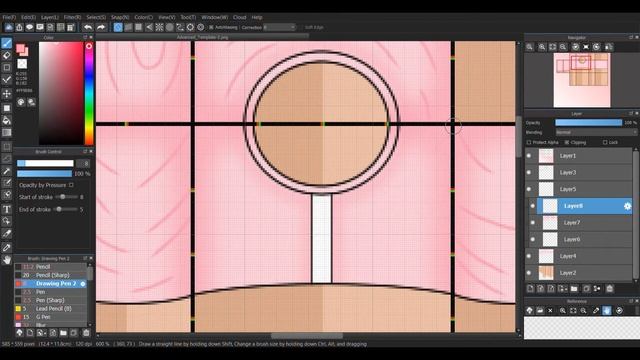This screenshot has height=360, width=640.
Task: Select the Gradient tool
Action: (7, 133)
